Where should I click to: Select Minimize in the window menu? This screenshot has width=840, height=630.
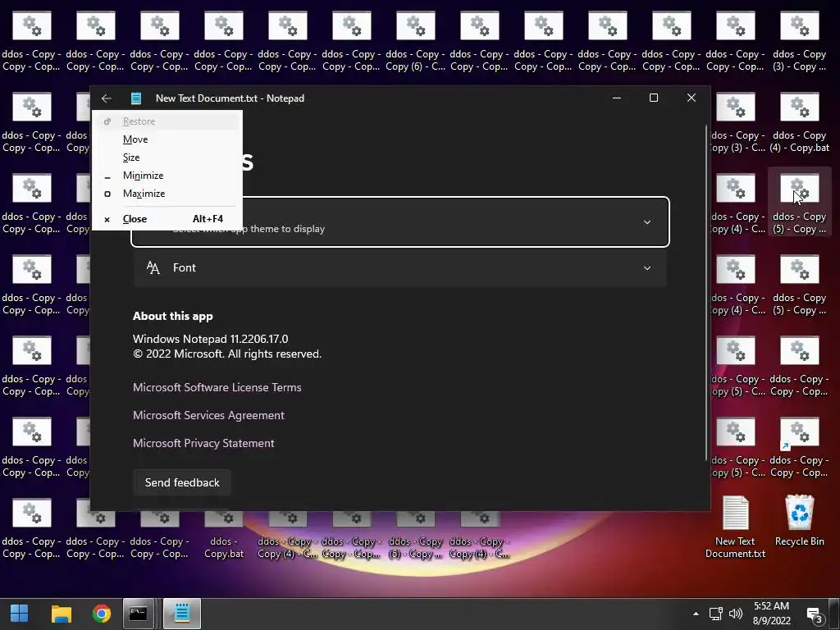tap(167, 176)
